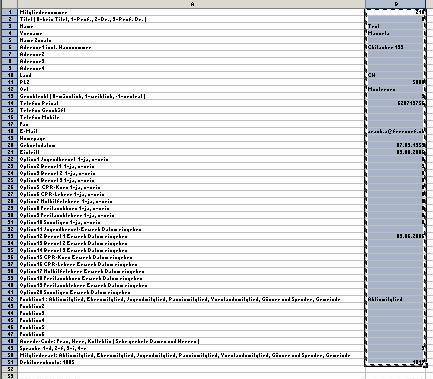Select row 1 via its row header
This screenshot has height=379, width=433.
click(x=9, y=12)
